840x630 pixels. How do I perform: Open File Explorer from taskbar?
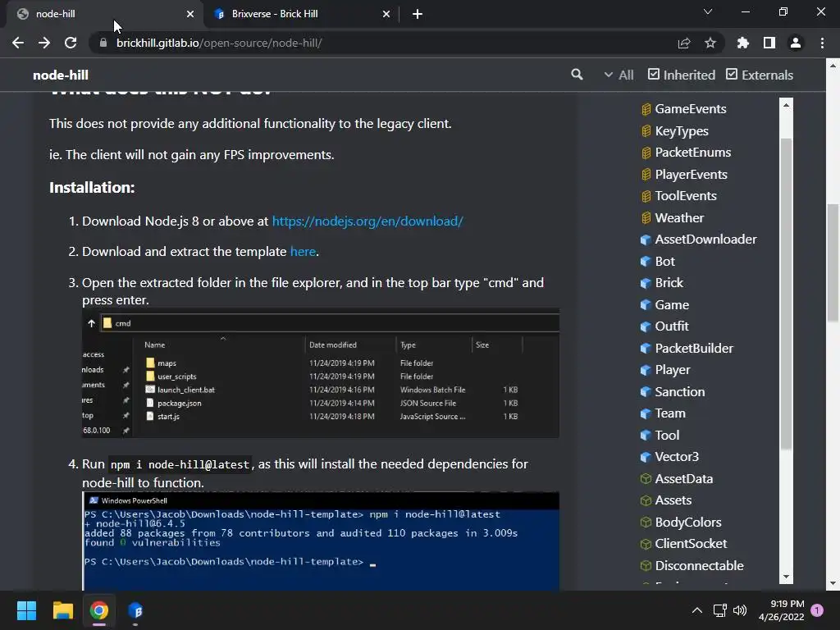[62, 610]
